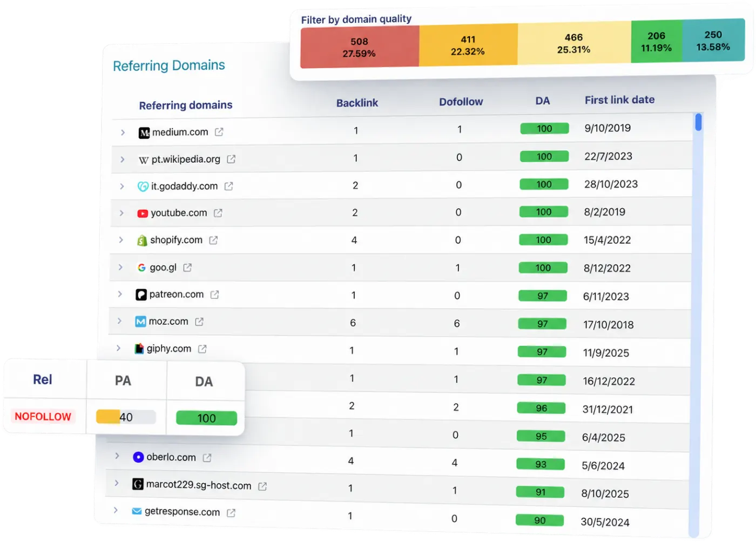756x554 pixels.
Task: Click the Referring Domains panel title
Action: [169, 65]
